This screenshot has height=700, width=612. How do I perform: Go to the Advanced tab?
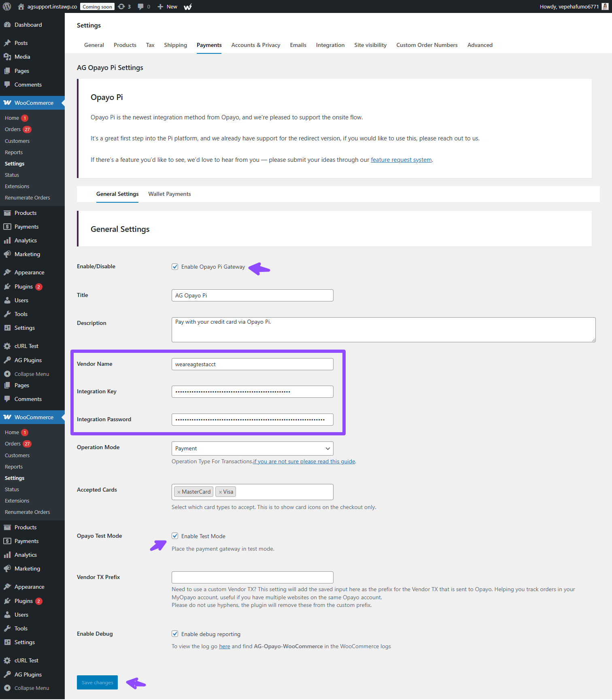point(480,45)
